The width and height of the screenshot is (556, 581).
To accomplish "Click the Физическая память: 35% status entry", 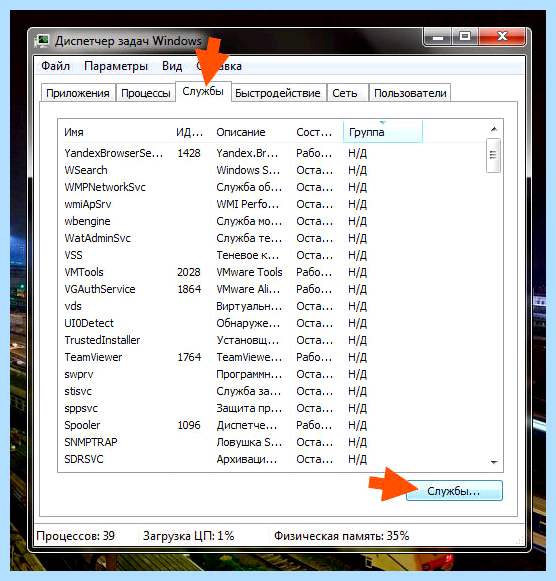I will coord(342,536).
